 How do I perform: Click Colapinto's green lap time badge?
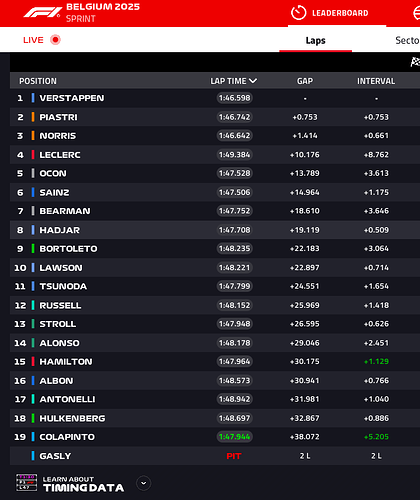234,437
